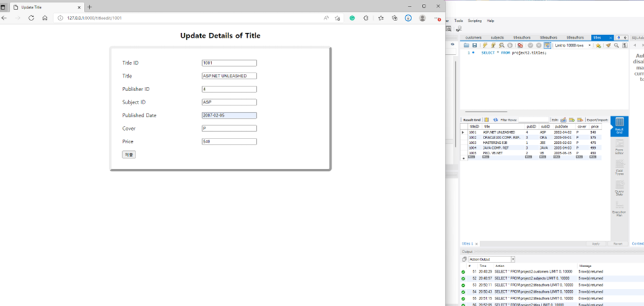644x306 pixels.
Task: Revert button below result grid
Action: [x=618, y=243]
